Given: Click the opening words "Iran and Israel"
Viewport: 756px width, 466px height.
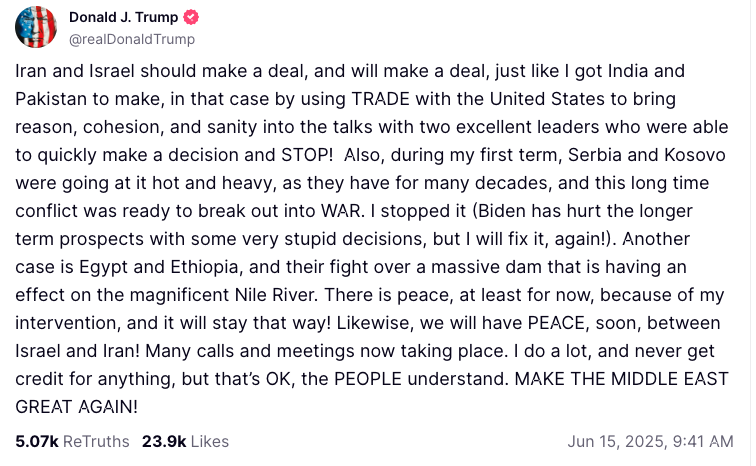Looking at the screenshot, I should coord(75,71).
